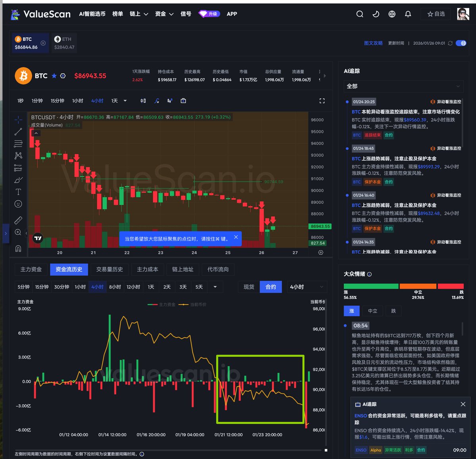Open the candlestick chart style icon
This screenshot has width=476, height=459.
tap(143, 101)
